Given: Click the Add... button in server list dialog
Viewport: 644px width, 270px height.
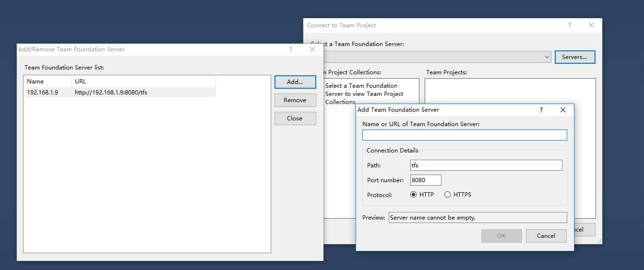Looking at the screenshot, I should [x=295, y=82].
